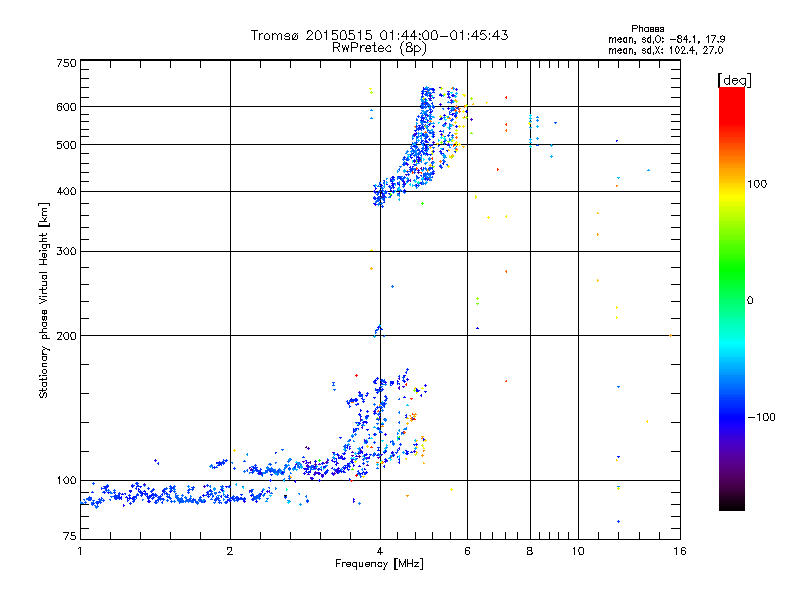
Task: Click the 'mean, sd,O: -84.1, 17.9' statistic
Action: click(x=666, y=39)
